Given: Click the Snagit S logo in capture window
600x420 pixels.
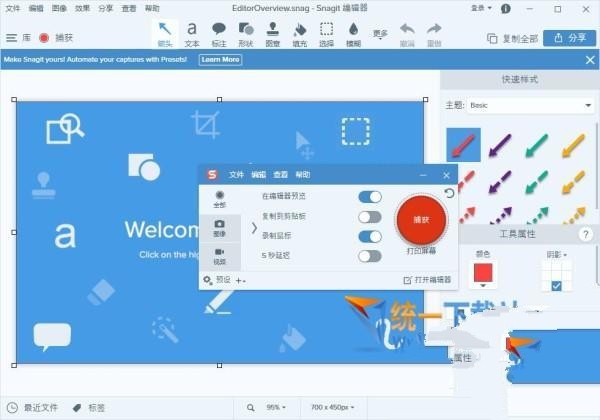Looking at the screenshot, I should (x=212, y=175).
